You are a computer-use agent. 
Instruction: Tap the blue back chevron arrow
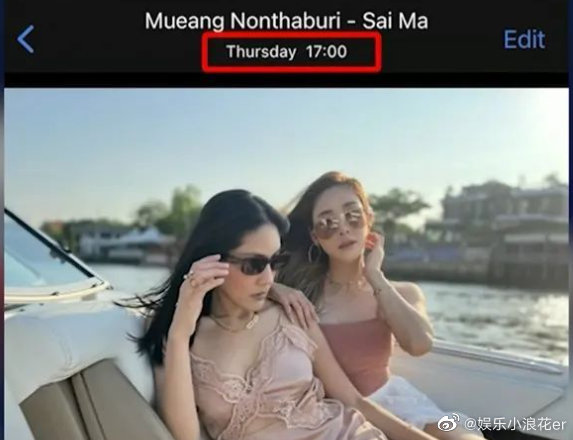(26, 39)
